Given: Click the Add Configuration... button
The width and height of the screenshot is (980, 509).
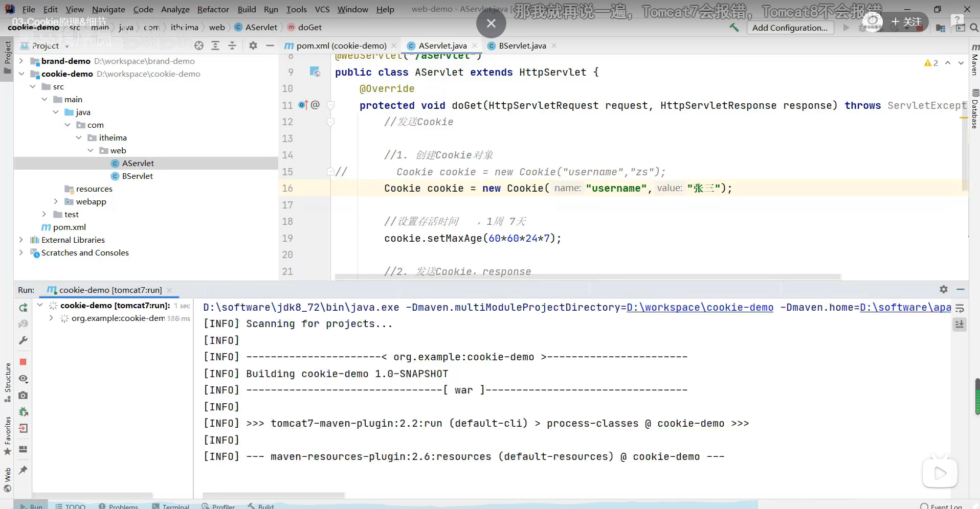Looking at the screenshot, I should coord(790,28).
